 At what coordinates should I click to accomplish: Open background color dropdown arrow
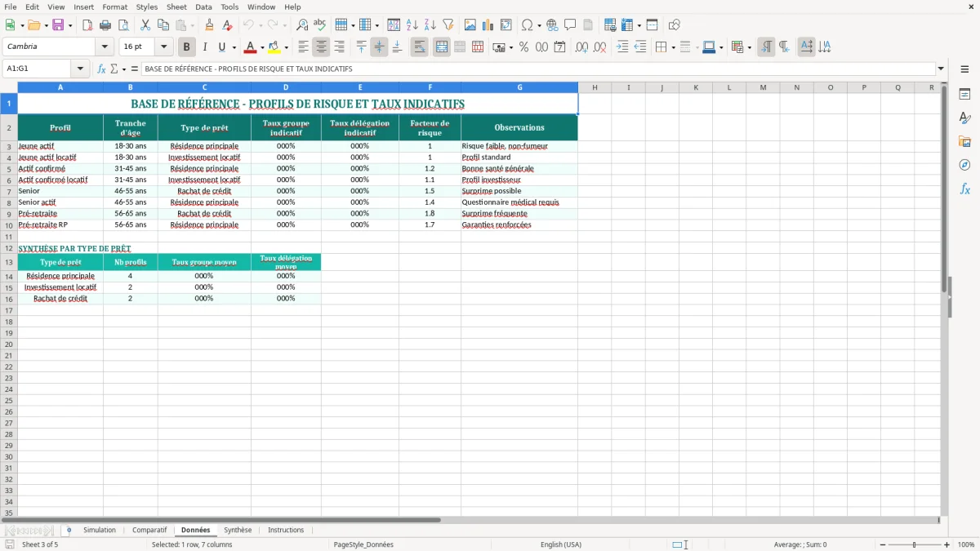pos(287,47)
